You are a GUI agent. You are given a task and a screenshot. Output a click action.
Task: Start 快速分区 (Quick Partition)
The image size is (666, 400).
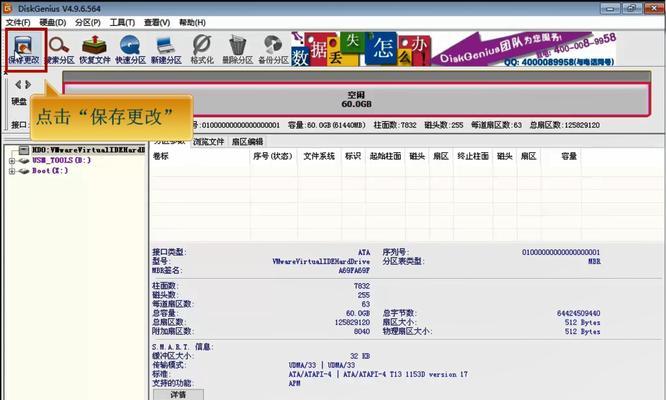click(x=130, y=49)
